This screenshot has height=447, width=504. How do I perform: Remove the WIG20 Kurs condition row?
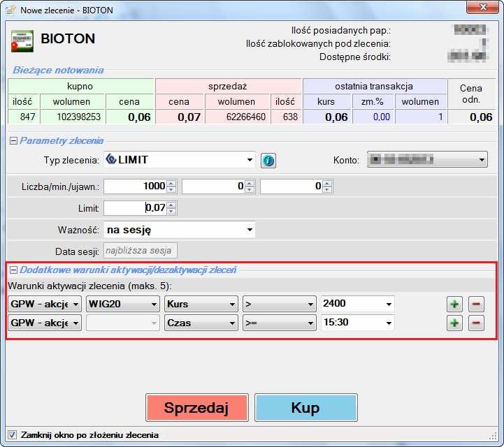(x=476, y=304)
